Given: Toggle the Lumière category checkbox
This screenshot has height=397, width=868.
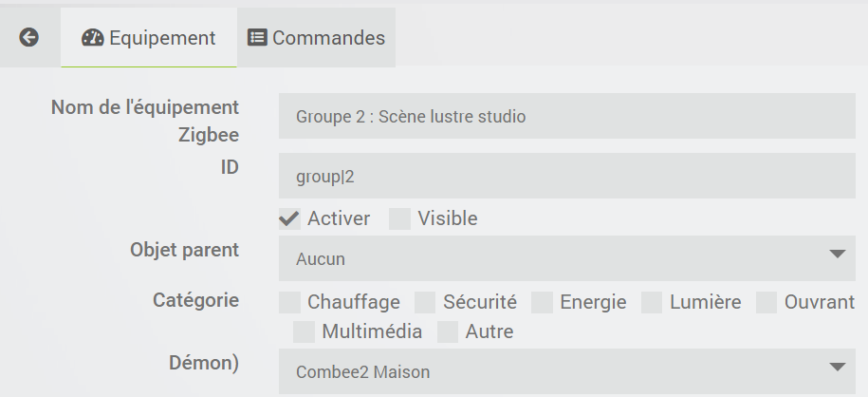Looking at the screenshot, I should (x=652, y=302).
